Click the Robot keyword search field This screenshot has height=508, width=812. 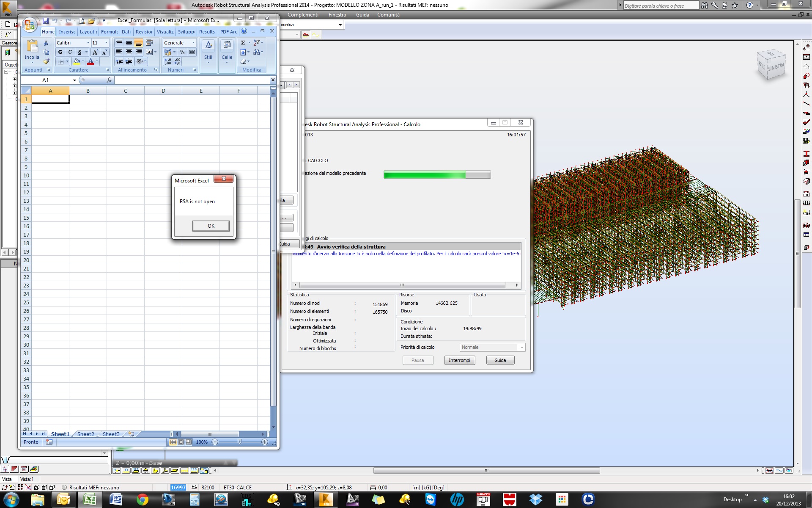[661, 6]
